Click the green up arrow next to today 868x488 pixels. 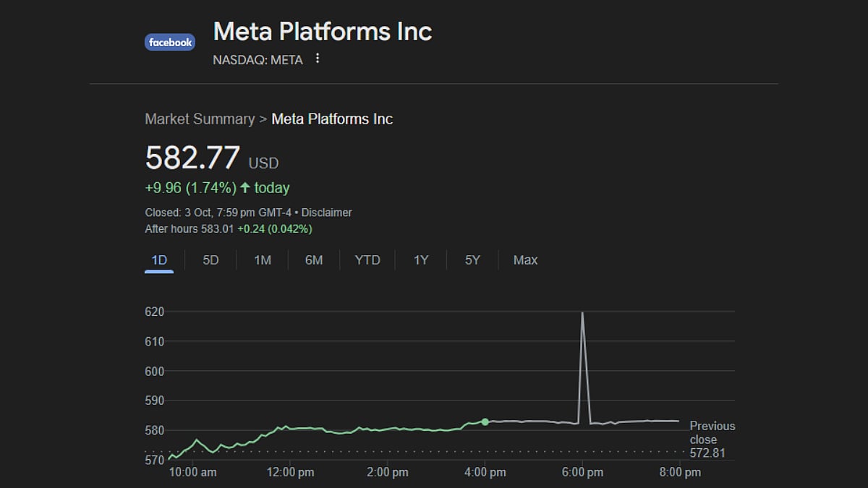click(x=245, y=188)
